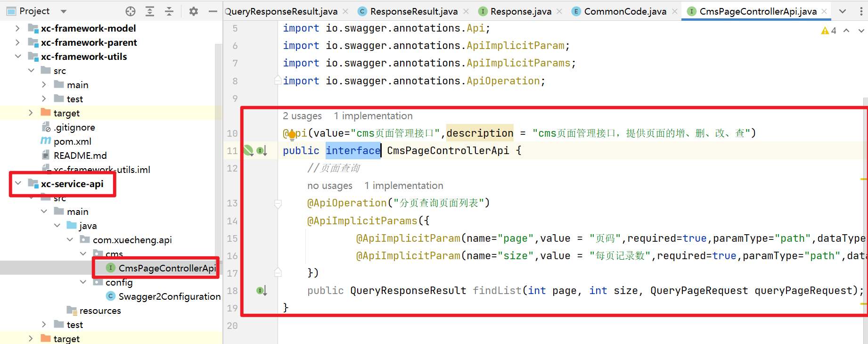Select the xc-framework-model module name
The height and width of the screenshot is (344, 868).
pos(88,28)
